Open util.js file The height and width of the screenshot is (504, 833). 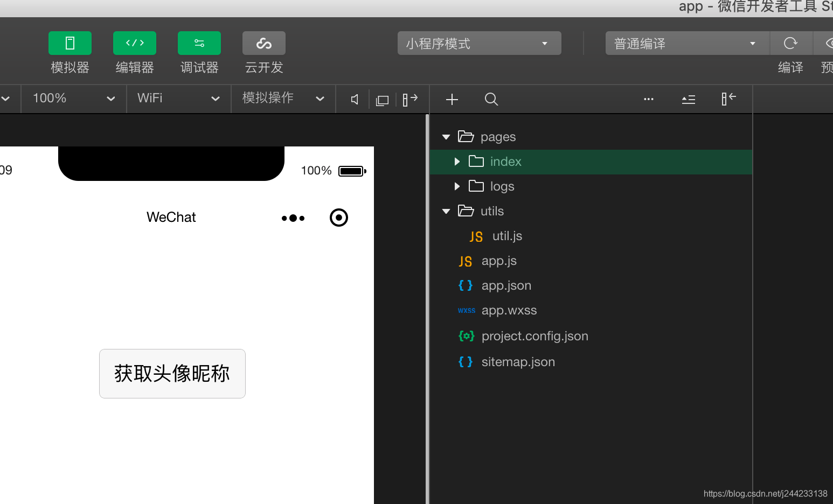click(507, 236)
